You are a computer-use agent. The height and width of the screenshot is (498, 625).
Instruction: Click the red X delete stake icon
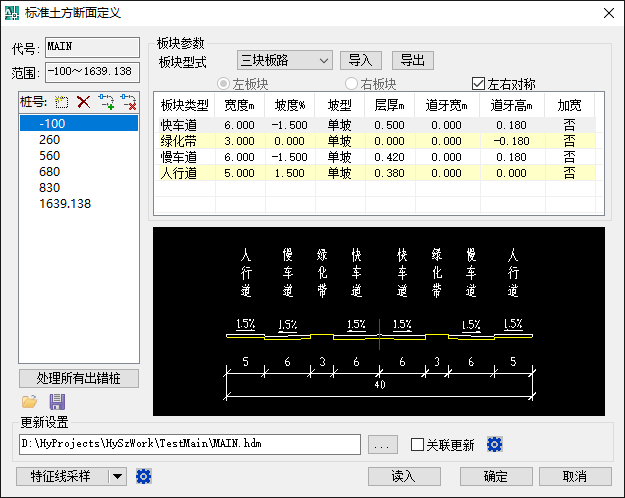coord(84,102)
